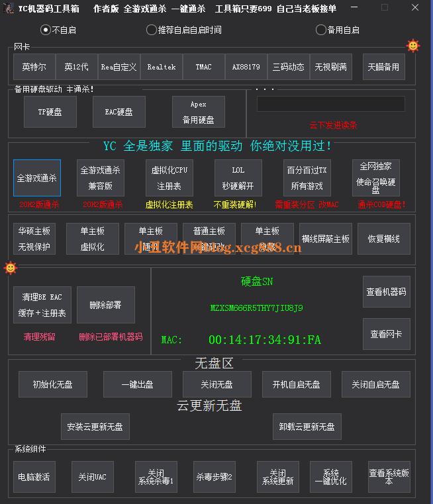Image resolution: width=433 pixels, height=504 pixels.
Task: Click the 一键出盘 button
Action: coord(138,384)
